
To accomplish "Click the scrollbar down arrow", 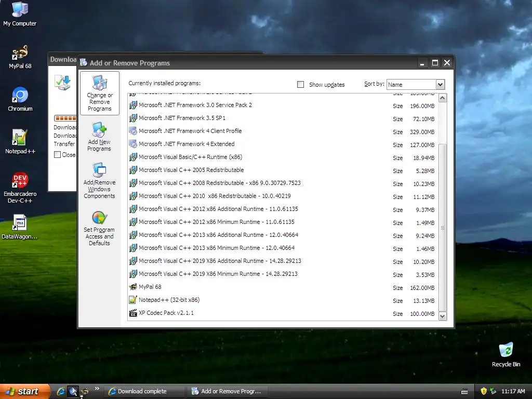I will (x=443, y=316).
